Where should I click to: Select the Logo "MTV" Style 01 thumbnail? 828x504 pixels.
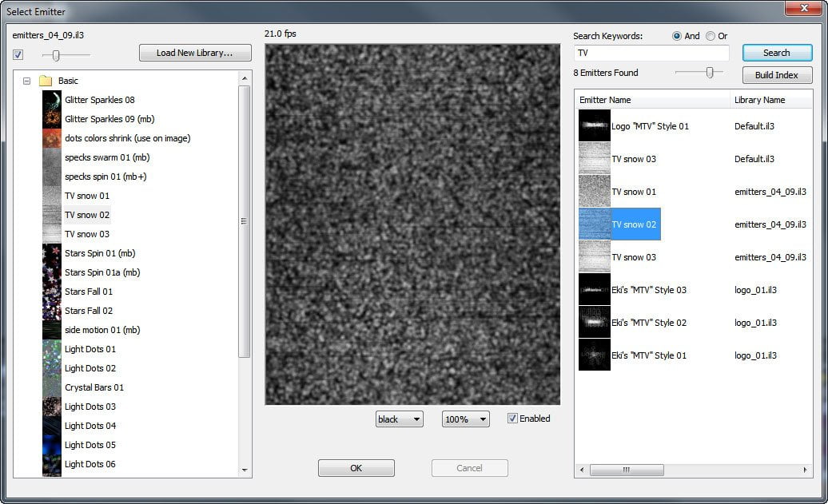click(x=594, y=125)
